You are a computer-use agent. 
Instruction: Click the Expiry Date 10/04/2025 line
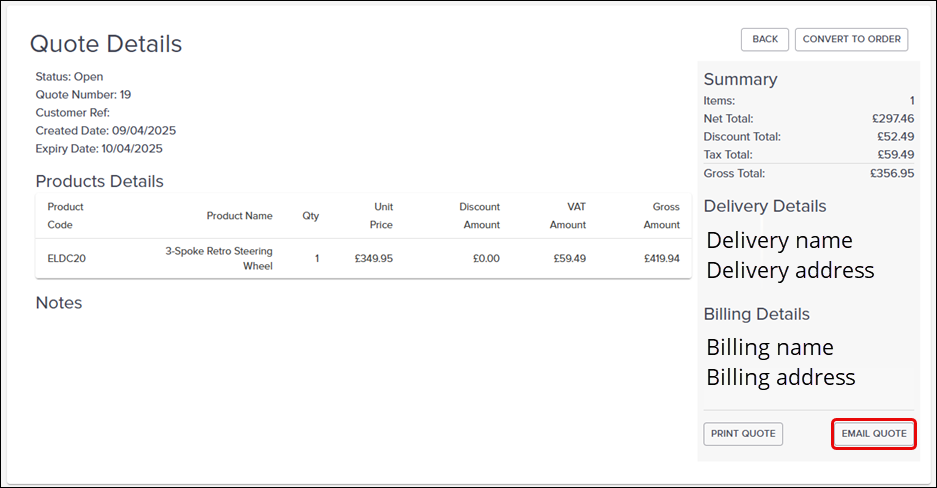pos(98,148)
